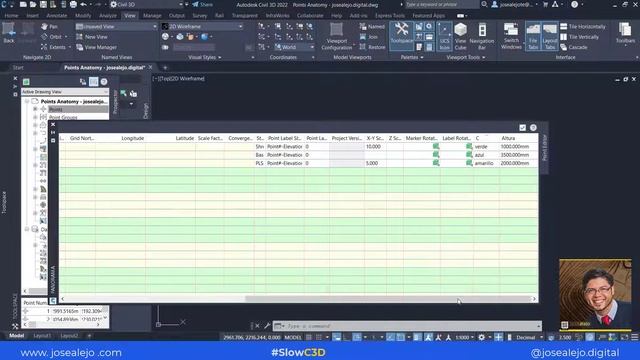This screenshot has width=640, height=360.
Task: Select Point Groups in Prospector tree
Action: pos(63,117)
